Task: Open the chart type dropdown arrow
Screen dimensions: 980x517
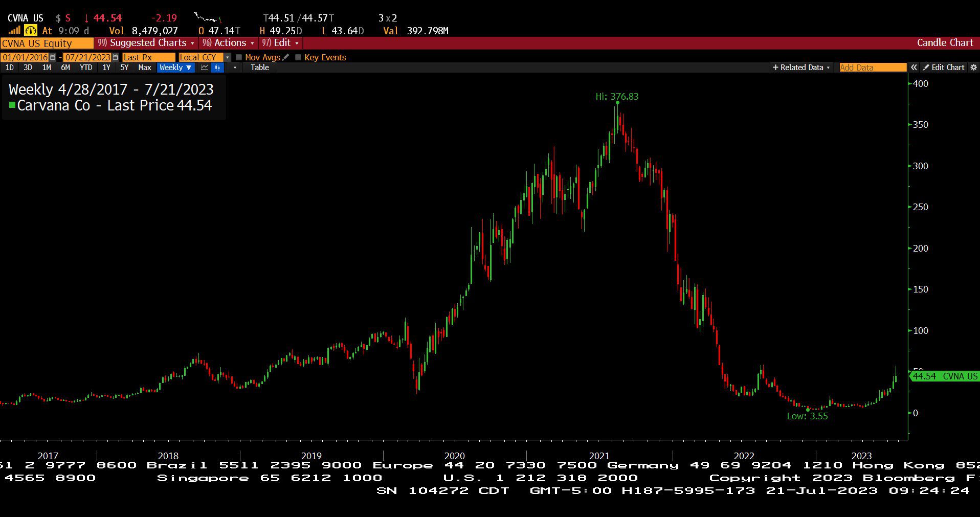Action: pyautogui.click(x=235, y=68)
